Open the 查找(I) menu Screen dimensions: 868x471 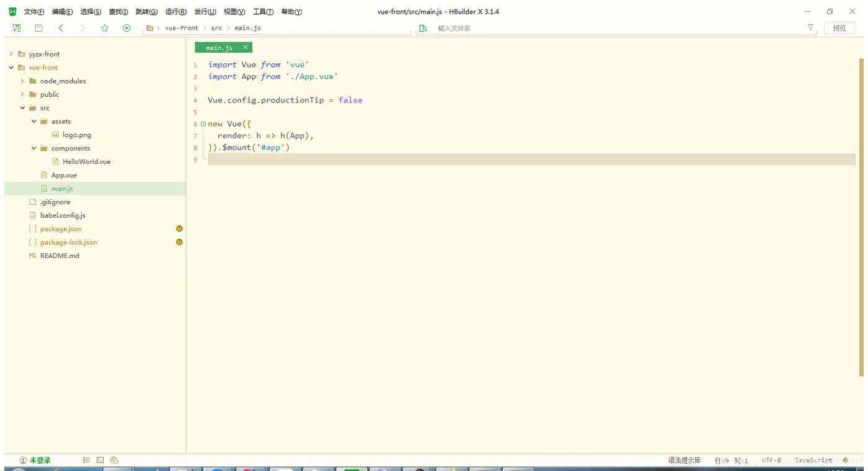(x=118, y=12)
